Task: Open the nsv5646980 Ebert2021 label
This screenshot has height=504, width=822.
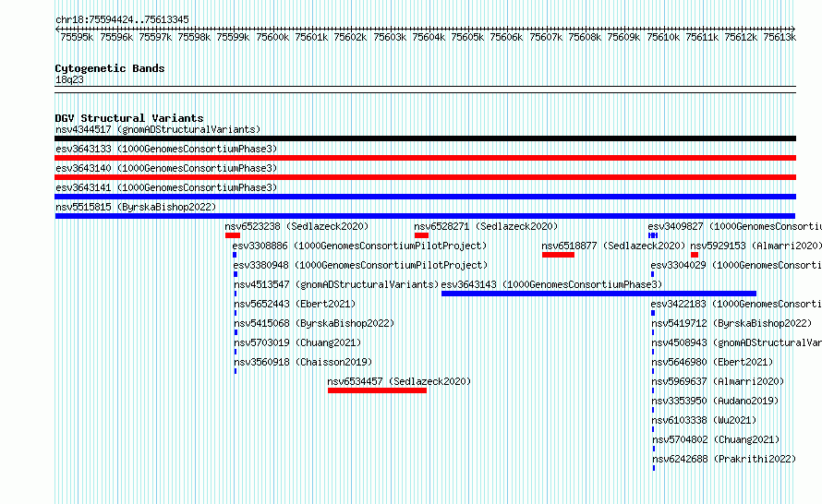Action: click(x=712, y=362)
